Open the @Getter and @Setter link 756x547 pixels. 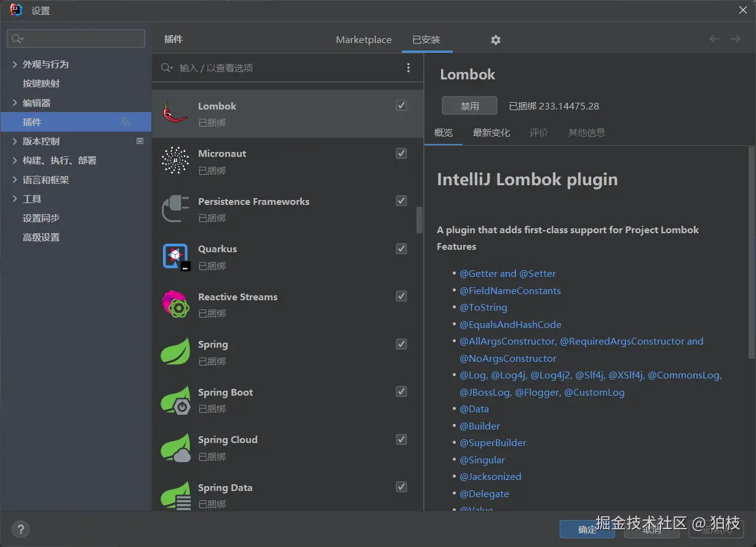[x=507, y=274]
